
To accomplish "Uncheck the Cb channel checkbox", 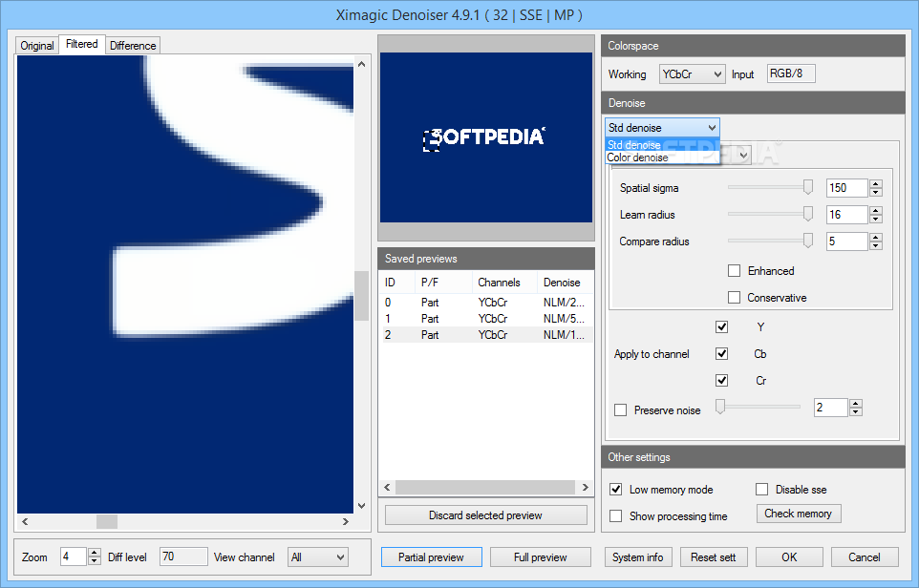I will [721, 354].
